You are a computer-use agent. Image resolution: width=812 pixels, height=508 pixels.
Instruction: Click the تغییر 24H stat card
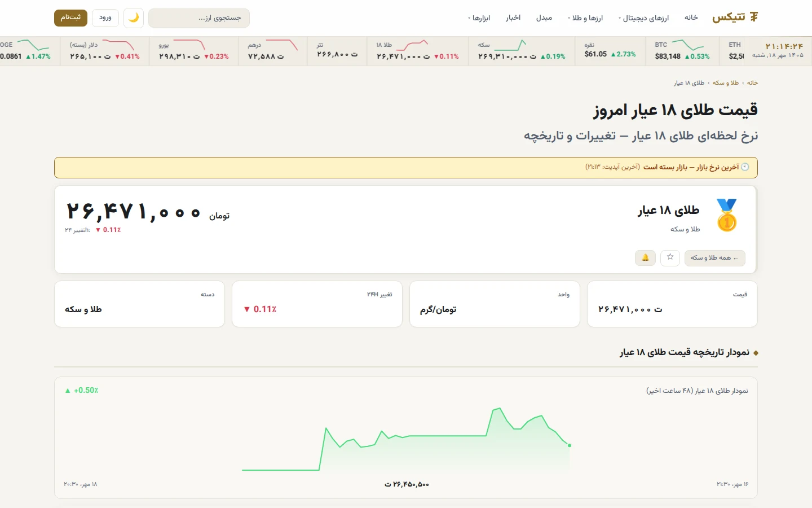[x=317, y=304]
